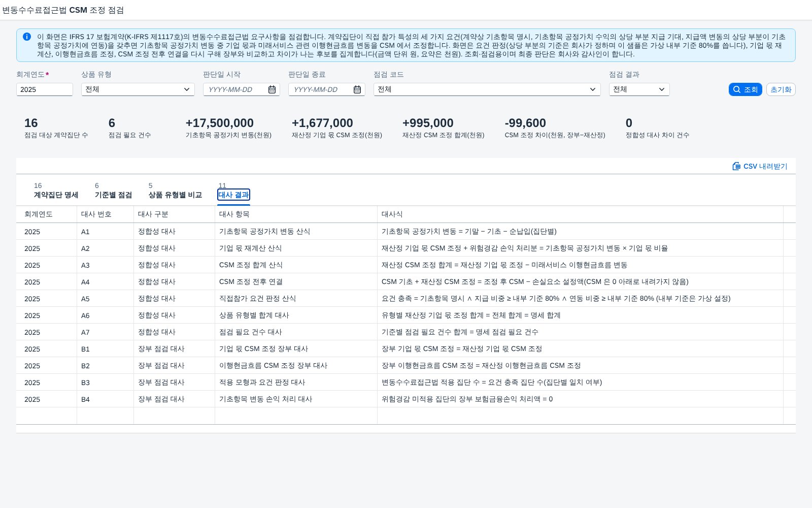The image size is (812, 508).
Task: Select the '기업 몫 재계산 산식' cell
Action: (296, 248)
